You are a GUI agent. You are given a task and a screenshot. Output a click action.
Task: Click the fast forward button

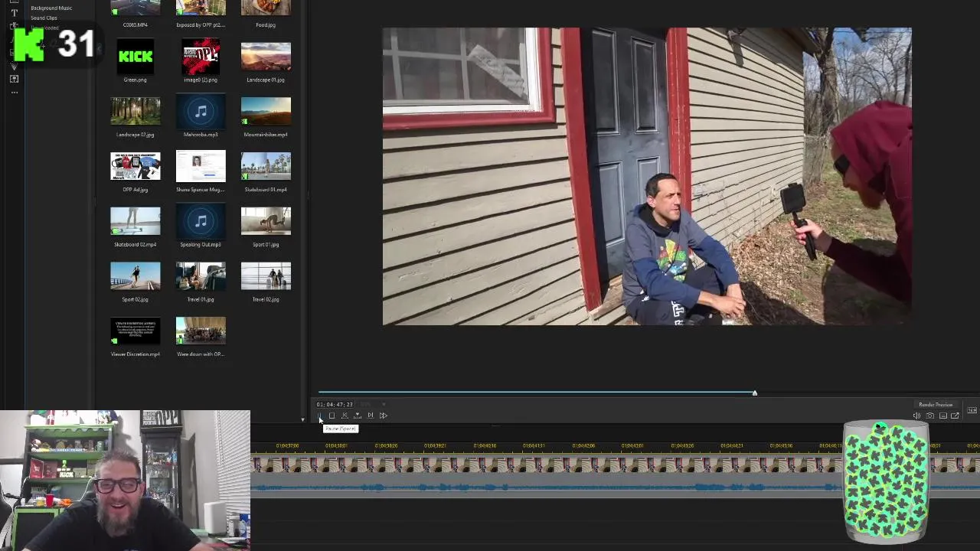point(384,416)
